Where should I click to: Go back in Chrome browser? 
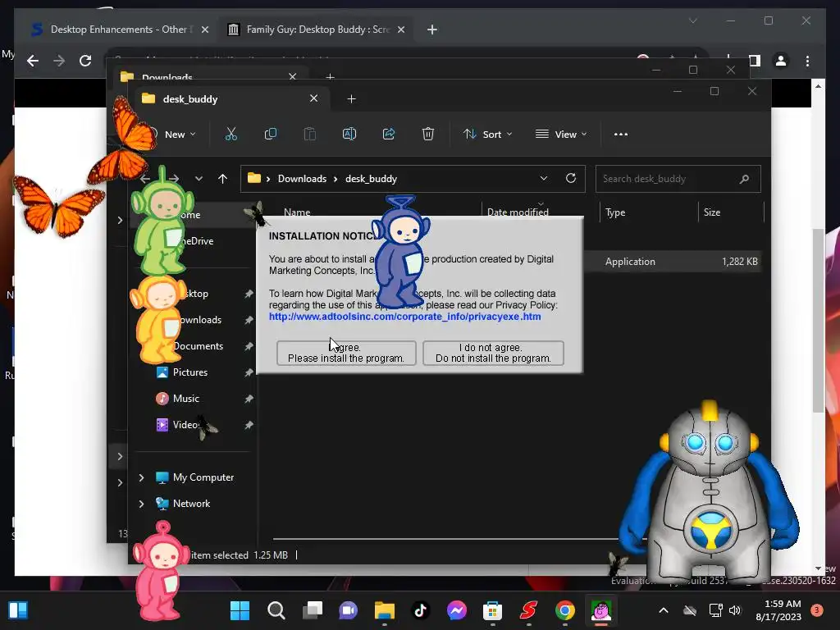coord(33,61)
